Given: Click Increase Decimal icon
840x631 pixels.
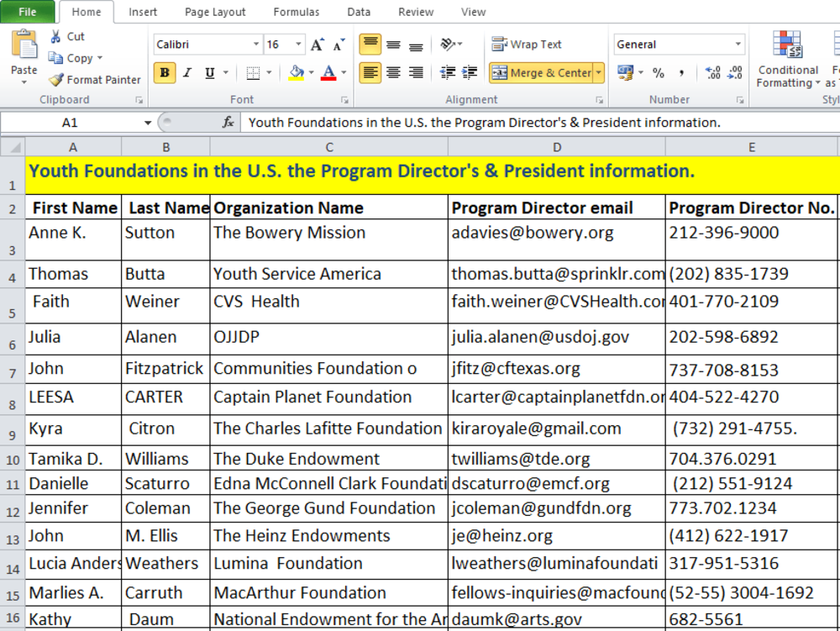Looking at the screenshot, I should pyautogui.click(x=712, y=73).
